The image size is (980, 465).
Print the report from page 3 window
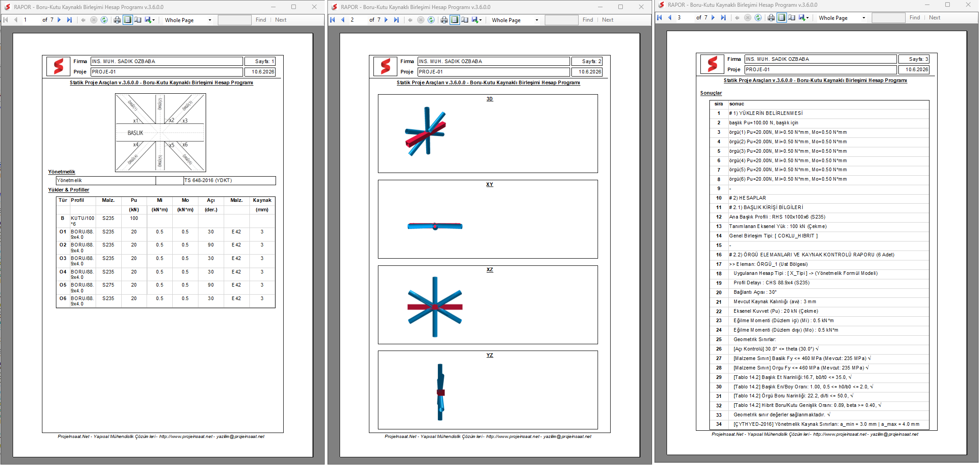click(771, 18)
